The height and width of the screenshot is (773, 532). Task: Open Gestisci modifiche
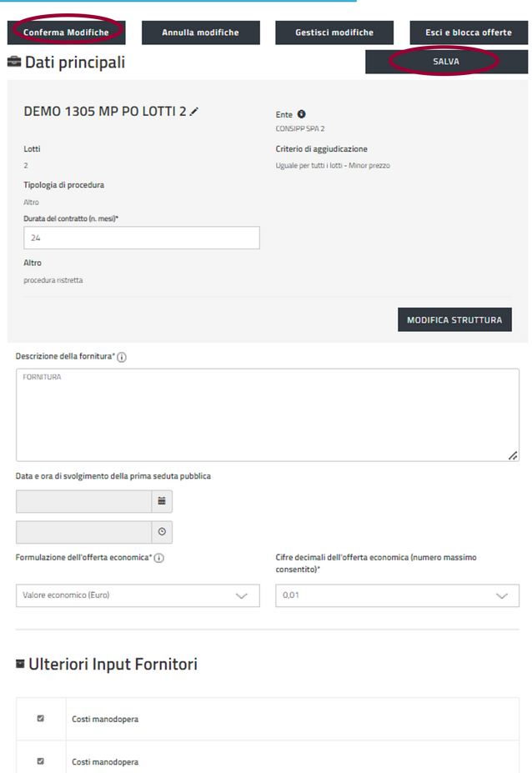(334, 33)
